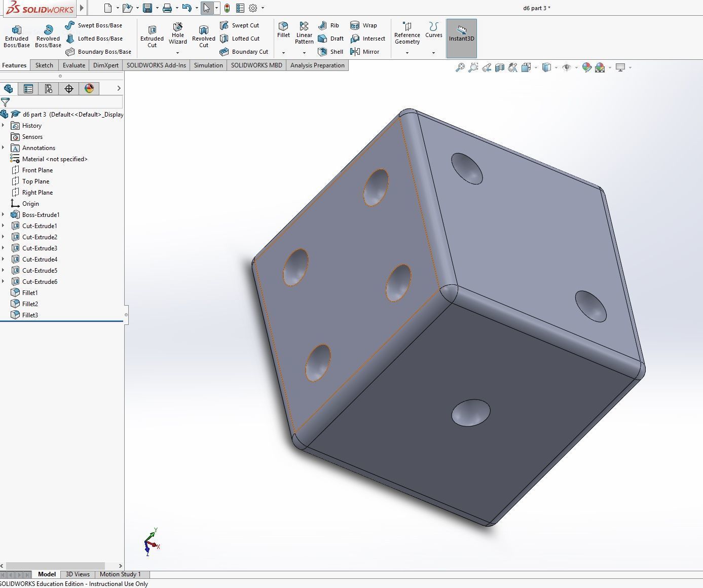
Task: Open the Motion Study 1 tab
Action: coord(121,574)
